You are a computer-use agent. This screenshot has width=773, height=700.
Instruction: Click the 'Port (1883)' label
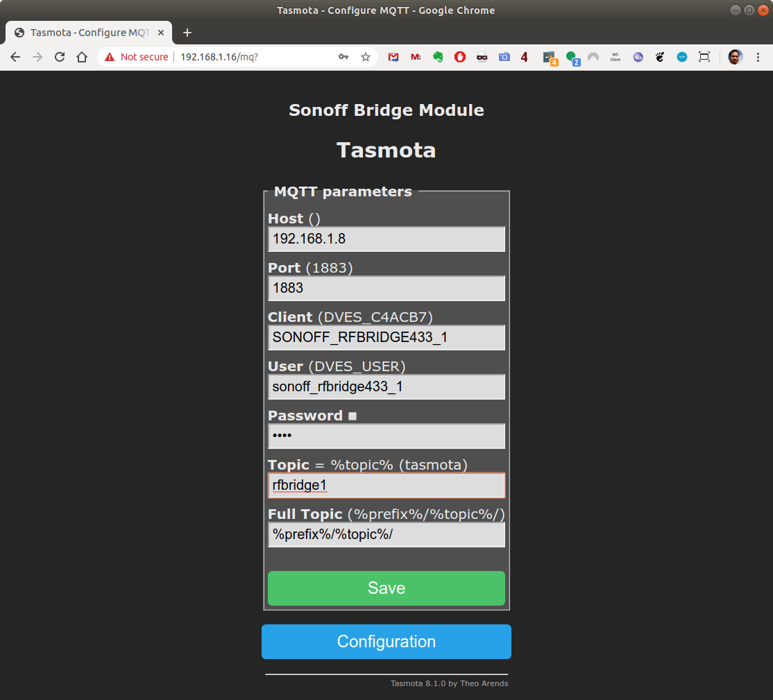tap(311, 268)
